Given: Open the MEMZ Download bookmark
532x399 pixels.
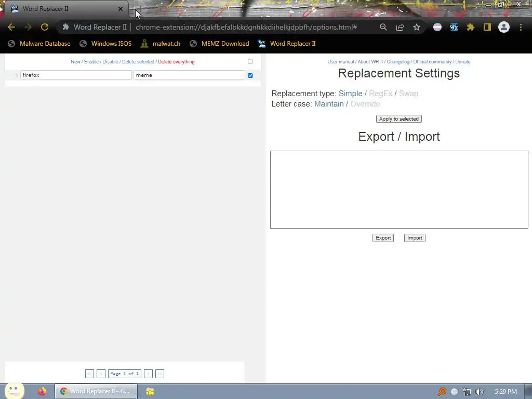Looking at the screenshot, I should (x=220, y=44).
